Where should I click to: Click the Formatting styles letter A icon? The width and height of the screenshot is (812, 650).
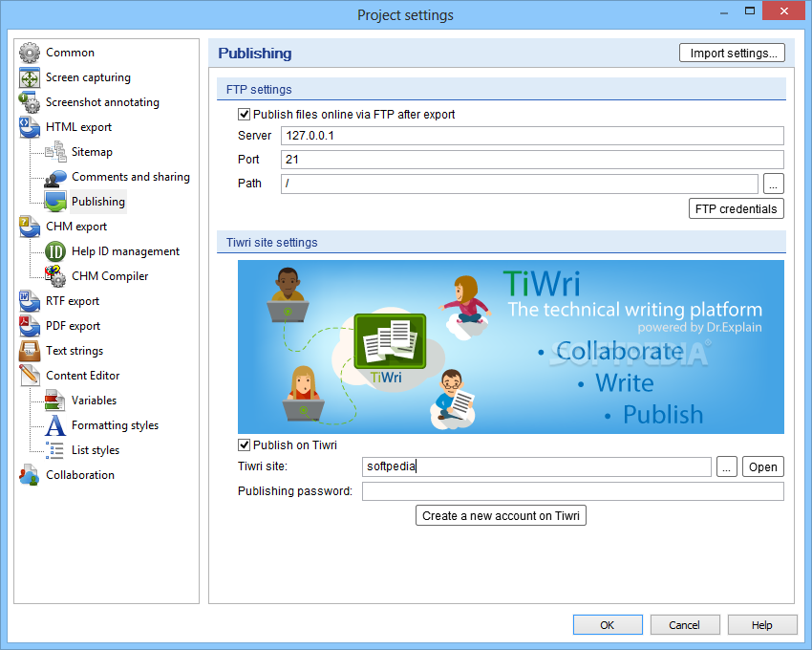[x=55, y=425]
